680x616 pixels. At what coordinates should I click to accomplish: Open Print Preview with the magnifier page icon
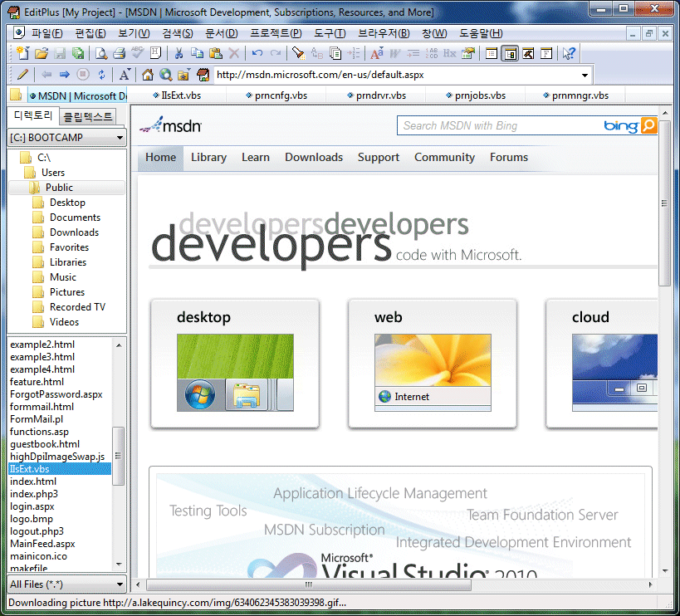click(101, 53)
